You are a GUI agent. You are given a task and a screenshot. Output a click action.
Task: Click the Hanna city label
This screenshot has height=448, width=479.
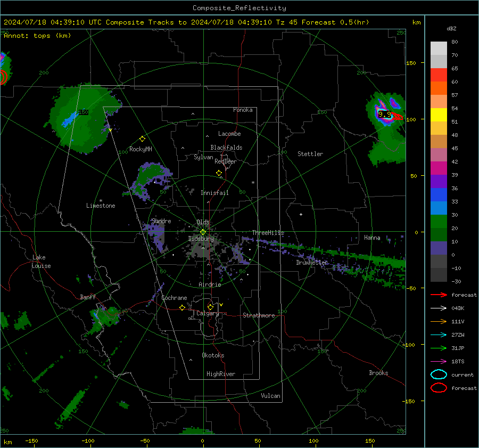tap(372, 238)
